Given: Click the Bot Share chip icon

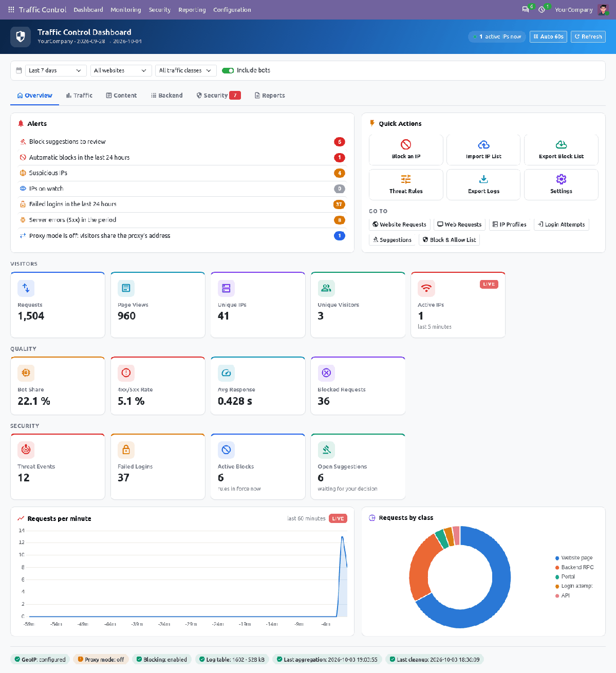Looking at the screenshot, I should pyautogui.click(x=26, y=373).
